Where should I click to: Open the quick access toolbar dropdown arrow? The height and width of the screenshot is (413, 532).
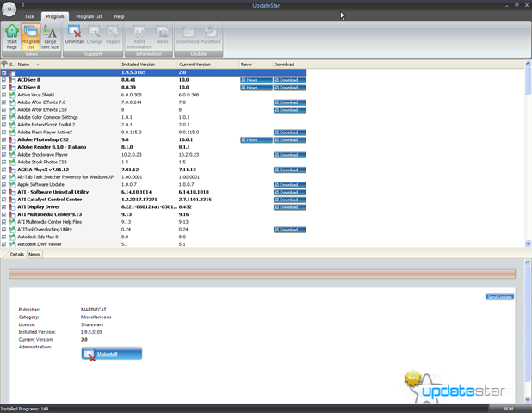23,5
